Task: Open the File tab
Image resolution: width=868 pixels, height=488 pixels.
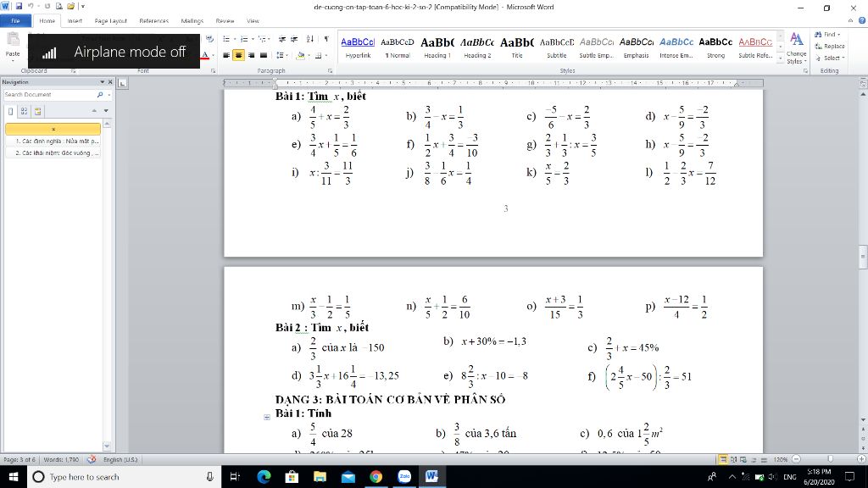Action: (x=15, y=21)
